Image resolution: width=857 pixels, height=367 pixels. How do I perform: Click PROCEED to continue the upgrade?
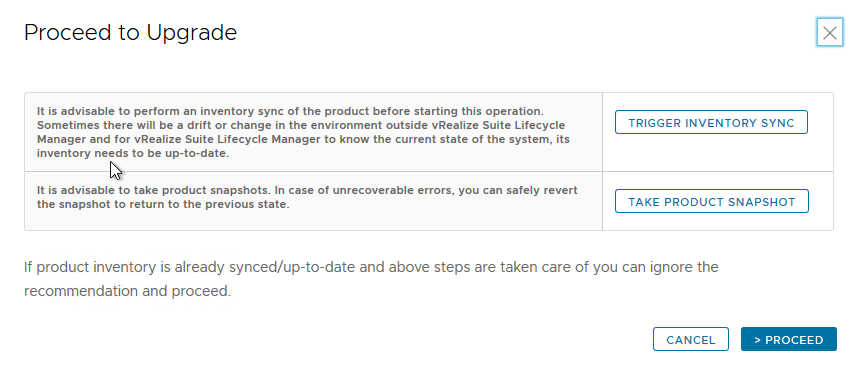pyautogui.click(x=789, y=339)
